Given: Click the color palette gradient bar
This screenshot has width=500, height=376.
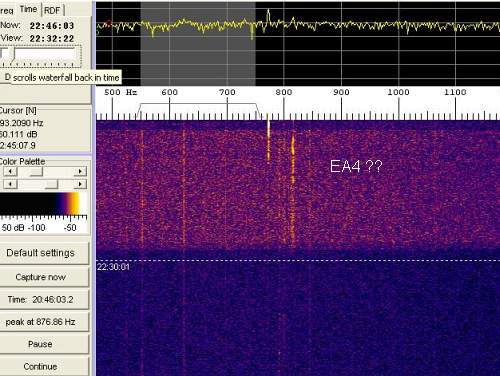Looking at the screenshot, I should tap(43, 204).
